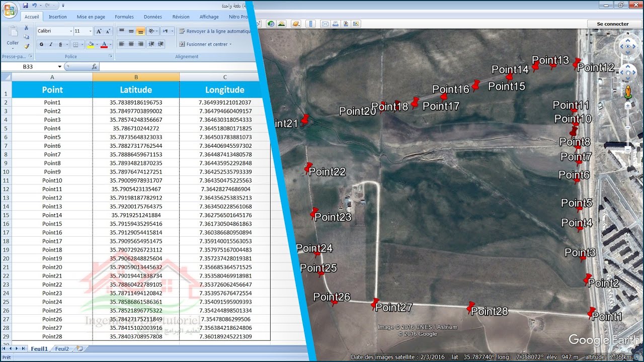Click the fx insert function button

coord(94,66)
